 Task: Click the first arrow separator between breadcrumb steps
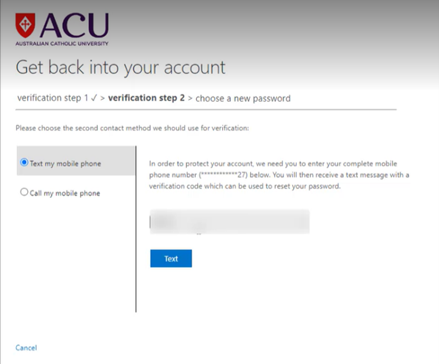(x=103, y=98)
